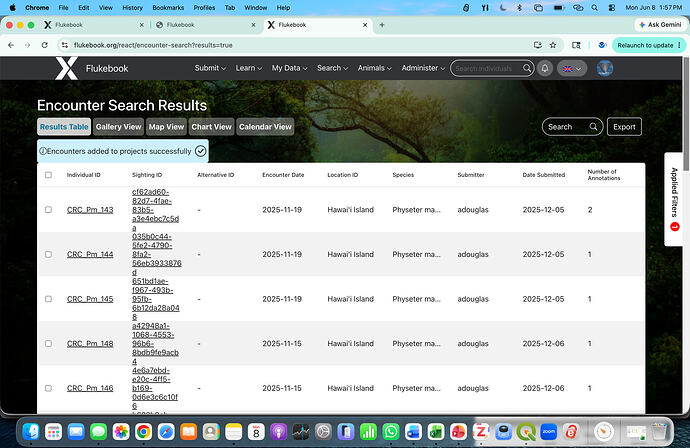Toggle the select-all header checkbox
The height and width of the screenshot is (448, 690).
(x=48, y=175)
